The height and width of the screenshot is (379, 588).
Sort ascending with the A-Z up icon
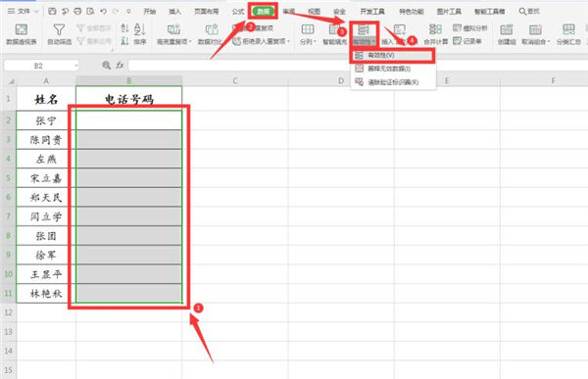[x=124, y=28]
